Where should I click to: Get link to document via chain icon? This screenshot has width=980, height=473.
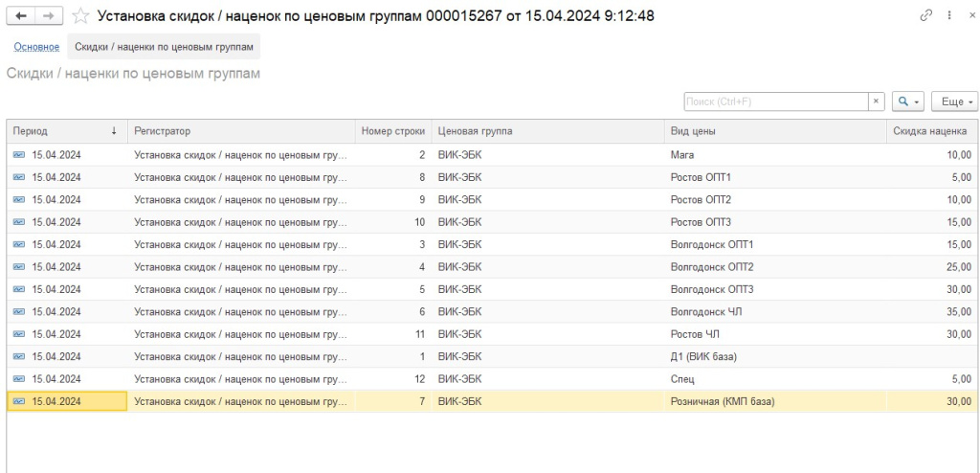pos(925,16)
